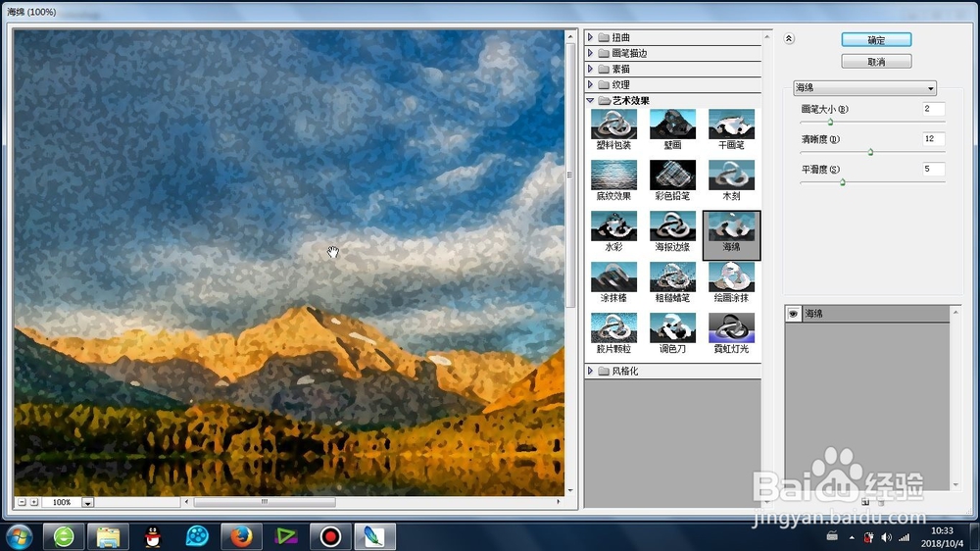Click the 取消 button
This screenshot has width=980, height=551.
876,62
